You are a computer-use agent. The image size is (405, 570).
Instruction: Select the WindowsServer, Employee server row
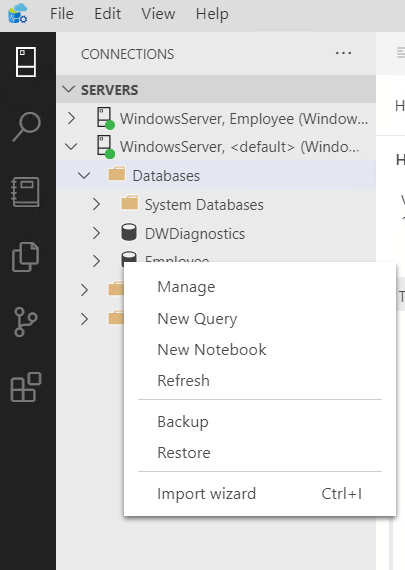pos(216,119)
